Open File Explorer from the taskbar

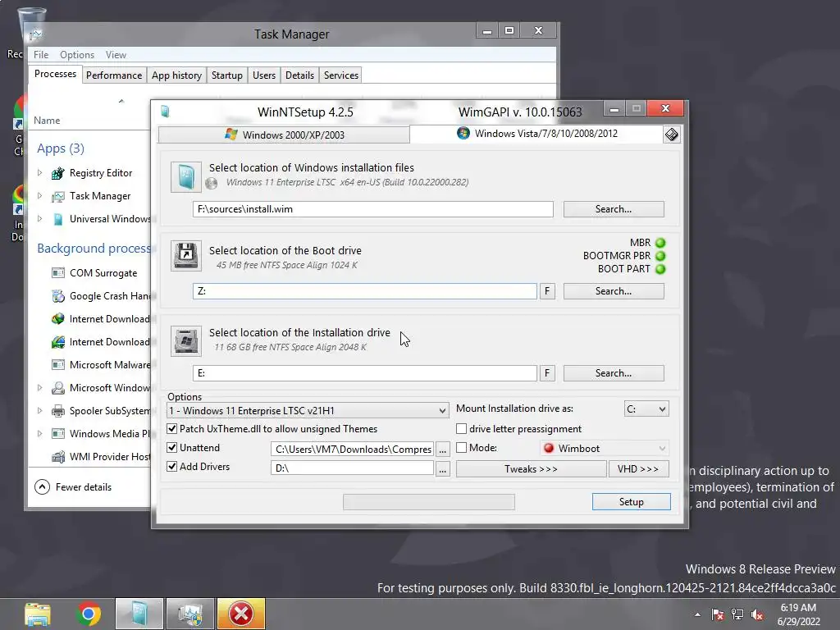(38, 614)
